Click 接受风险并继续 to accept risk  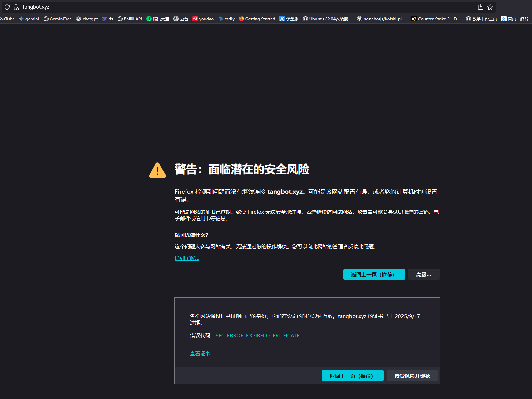coord(412,376)
